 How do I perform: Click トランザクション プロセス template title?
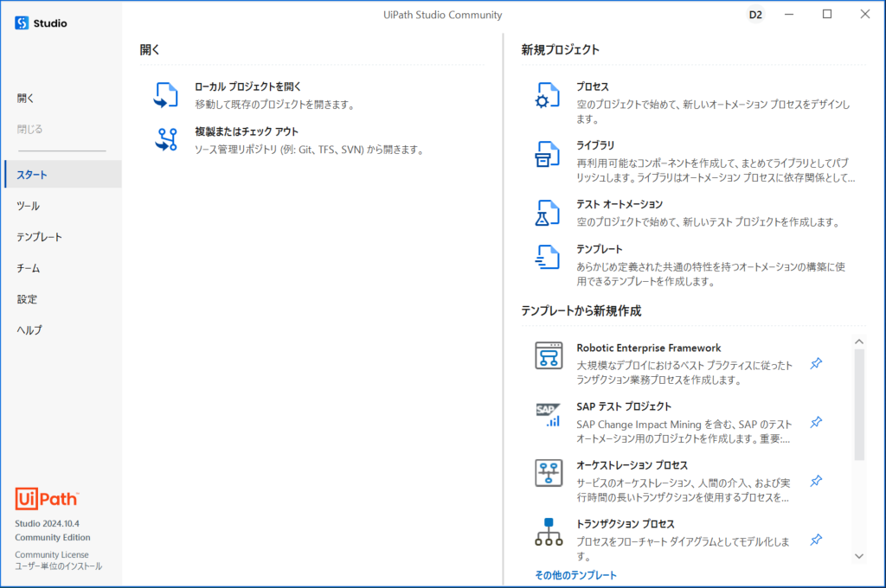(626, 524)
